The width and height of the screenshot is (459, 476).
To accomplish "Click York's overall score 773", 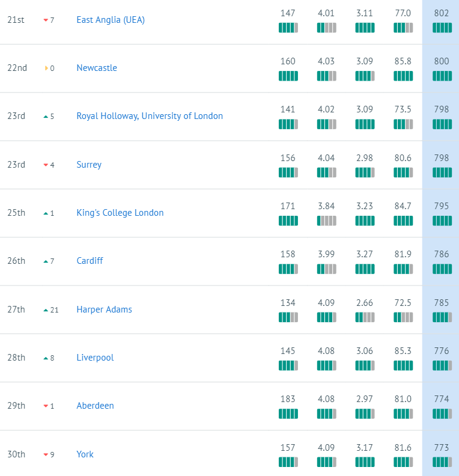I will (x=442, y=448).
